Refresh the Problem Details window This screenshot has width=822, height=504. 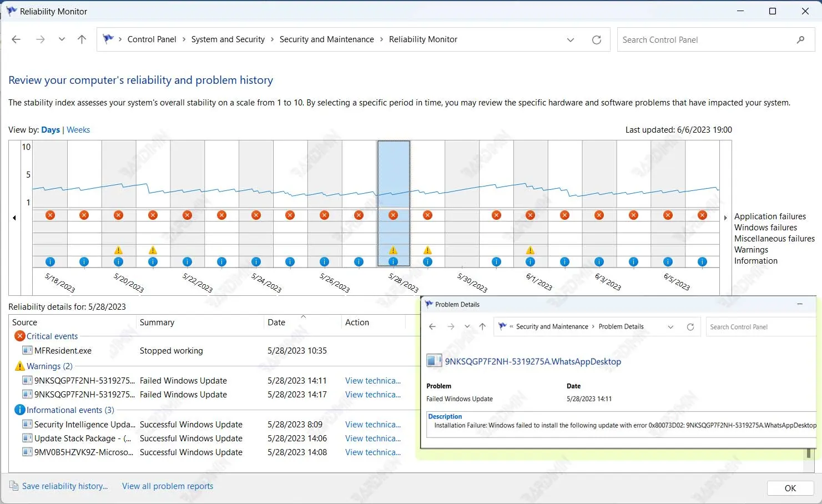click(690, 327)
